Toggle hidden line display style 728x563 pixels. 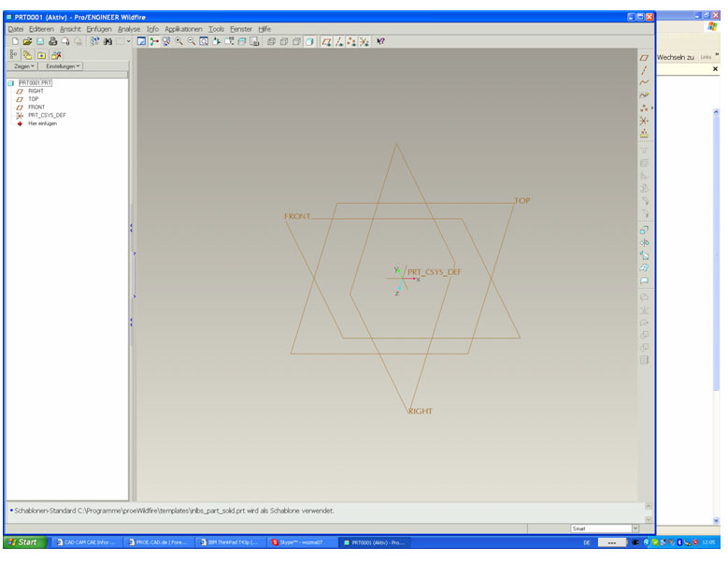click(x=284, y=41)
